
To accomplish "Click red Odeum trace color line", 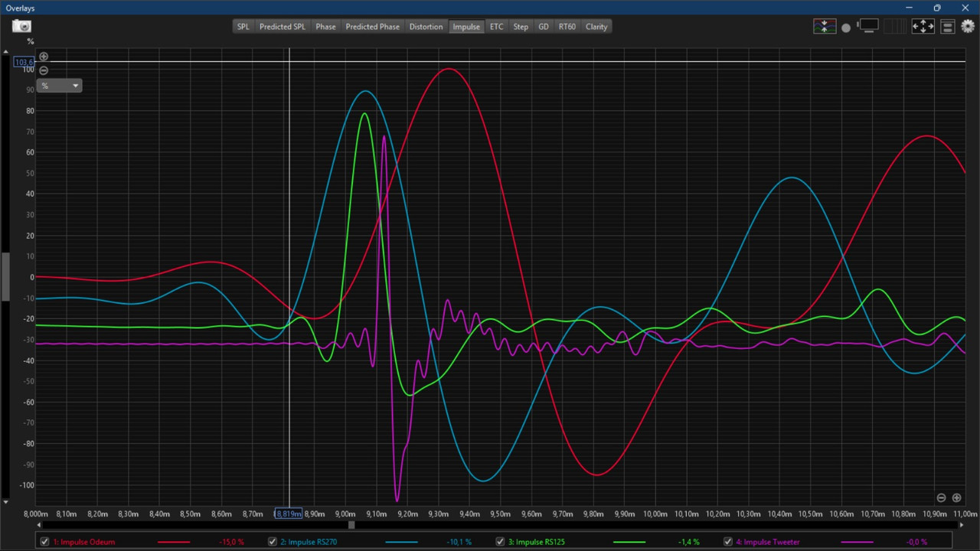I will 173,542.
